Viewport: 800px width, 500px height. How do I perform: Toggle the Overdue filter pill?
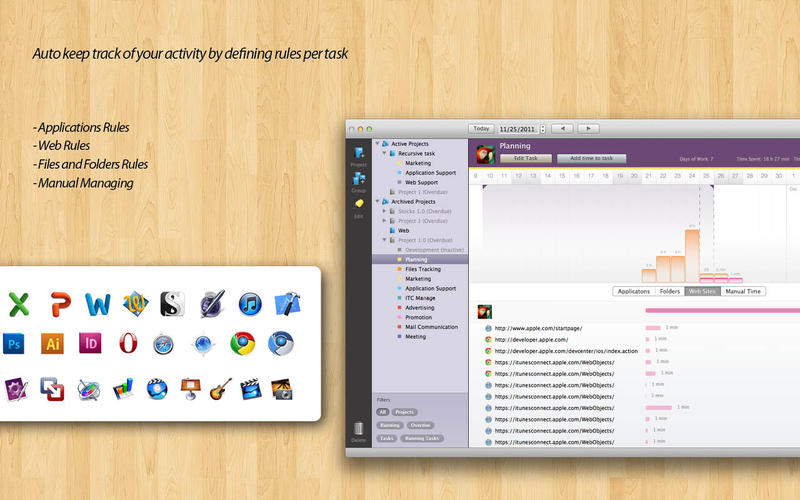click(419, 425)
